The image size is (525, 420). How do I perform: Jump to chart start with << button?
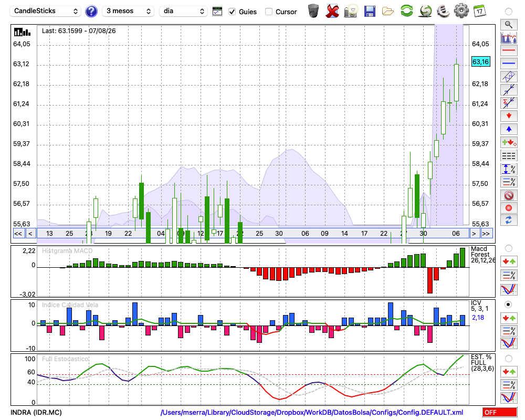18,234
